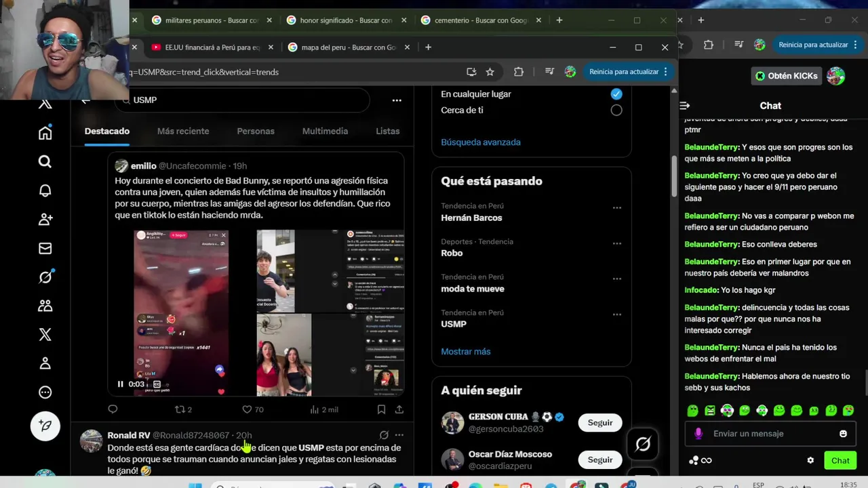
Task: Follow GERSON CUBA
Action: 600,423
